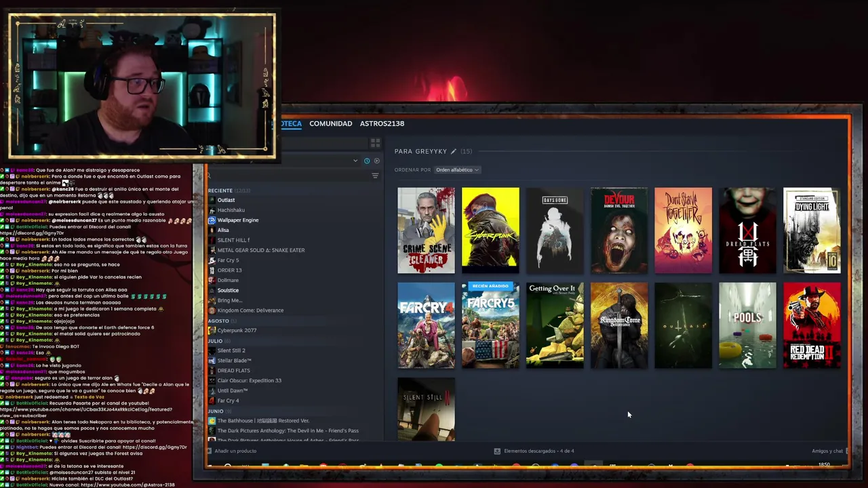Screen dimensions: 868x488
Task: Open Outlast cover in grid
Action: [684, 325]
